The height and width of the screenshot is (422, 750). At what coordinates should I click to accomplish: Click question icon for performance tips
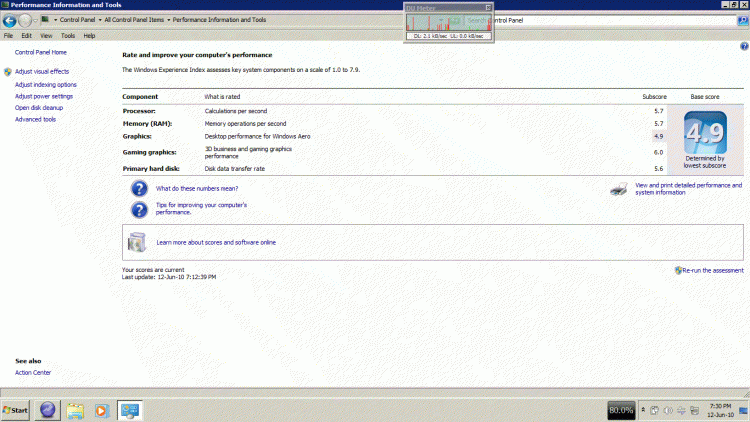tap(139, 210)
